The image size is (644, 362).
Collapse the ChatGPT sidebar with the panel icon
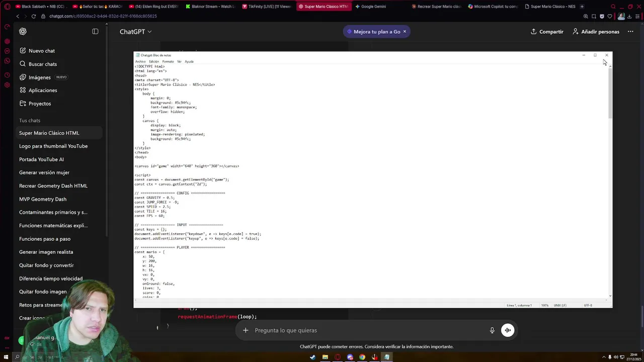(95, 31)
